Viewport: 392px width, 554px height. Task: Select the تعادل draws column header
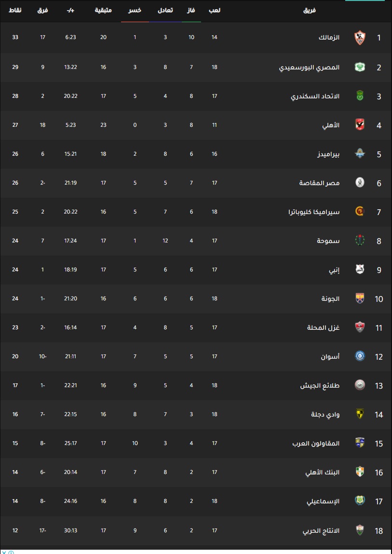click(x=165, y=10)
